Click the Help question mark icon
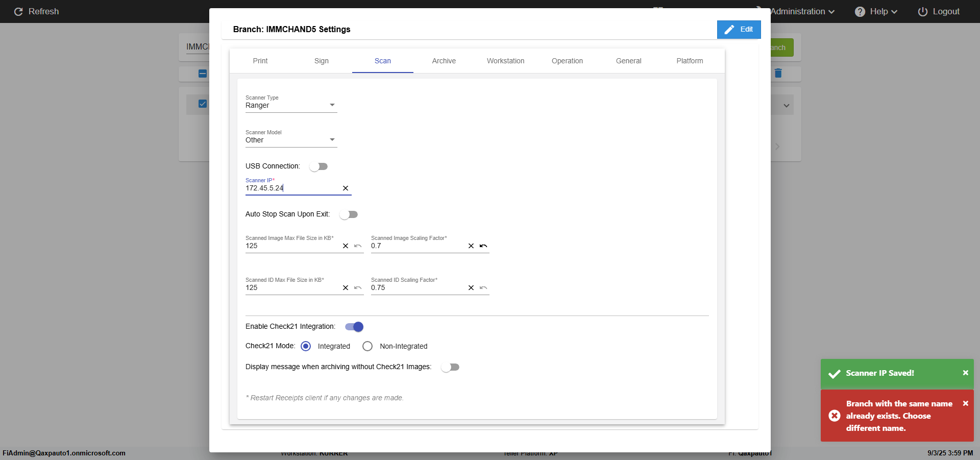 click(x=860, y=11)
